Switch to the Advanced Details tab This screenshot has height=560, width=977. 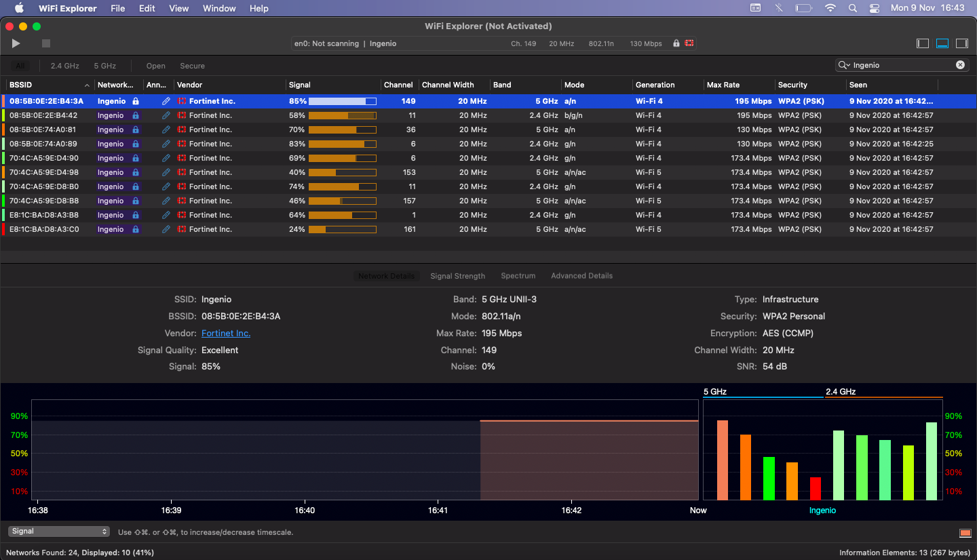point(581,276)
